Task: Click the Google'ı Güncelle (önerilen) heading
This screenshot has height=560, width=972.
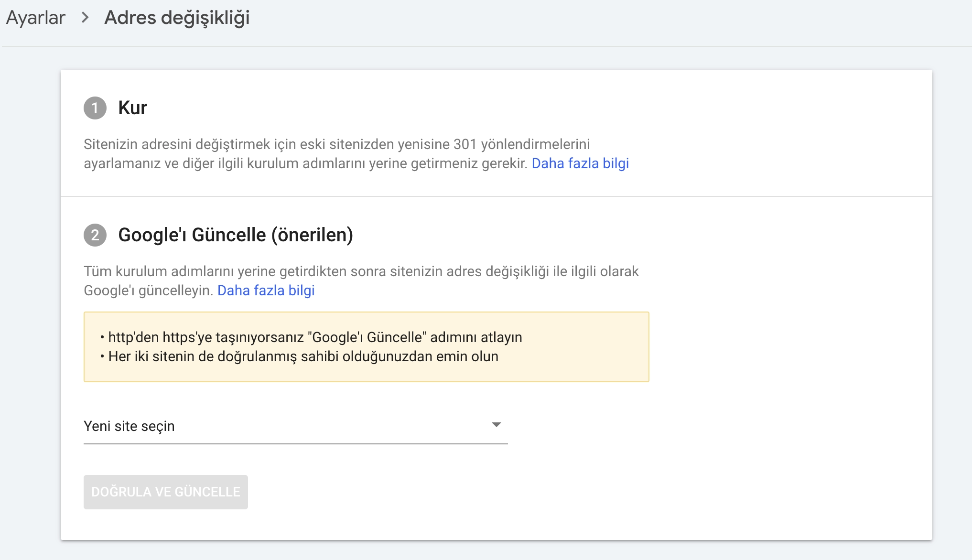Action: (x=236, y=235)
